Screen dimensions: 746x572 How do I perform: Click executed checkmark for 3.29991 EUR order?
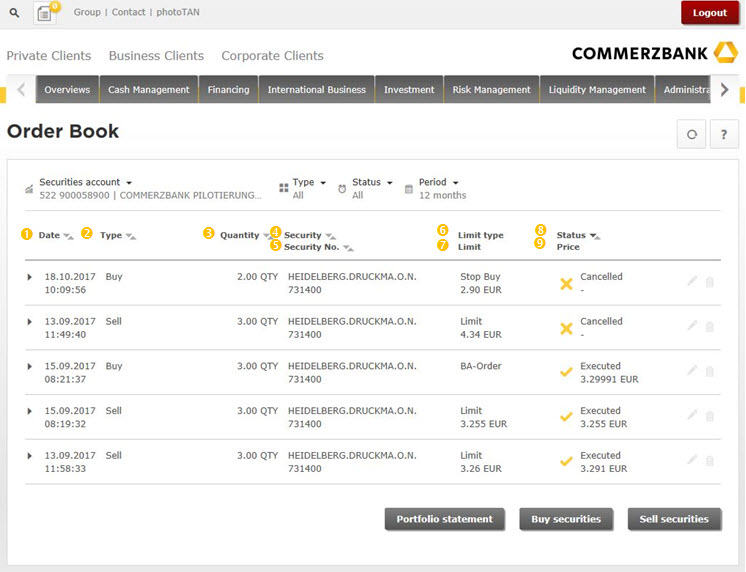pos(566,372)
